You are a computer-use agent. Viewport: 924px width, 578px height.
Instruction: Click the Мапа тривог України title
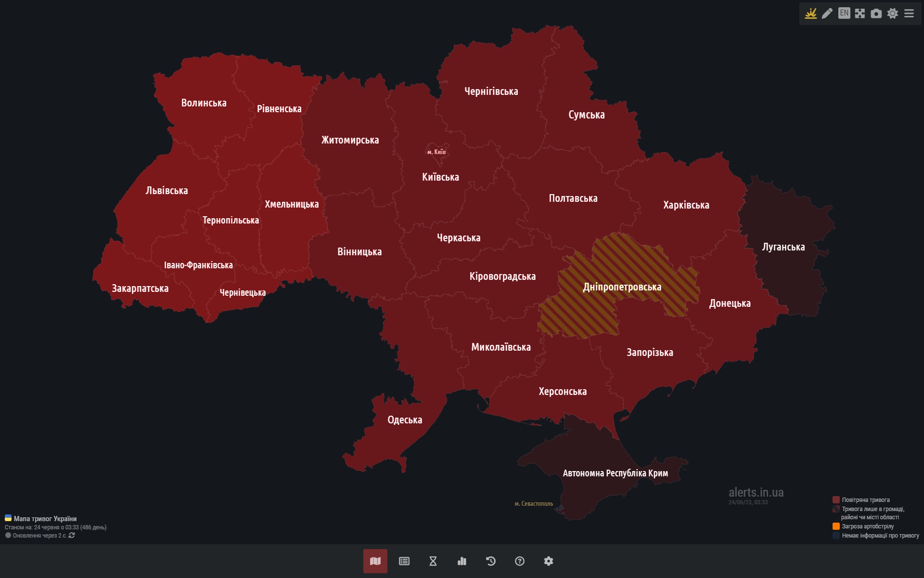coord(45,519)
